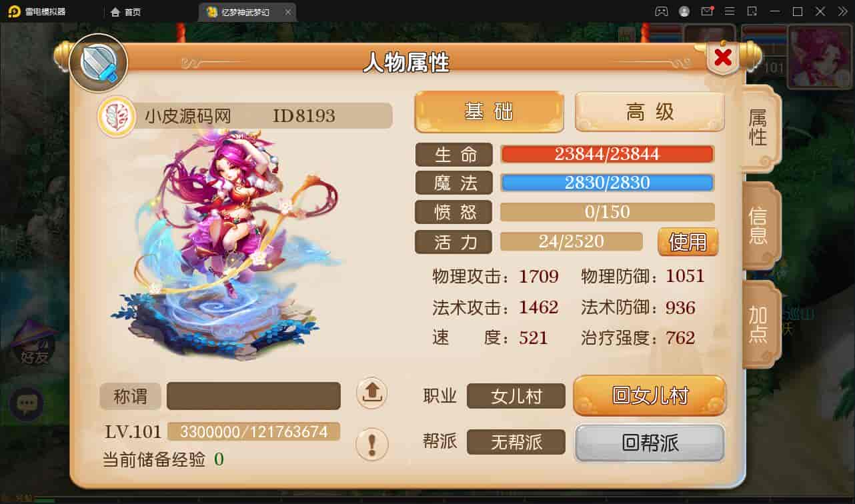
Task: Click the user account icon in title bar
Action: 684,11
